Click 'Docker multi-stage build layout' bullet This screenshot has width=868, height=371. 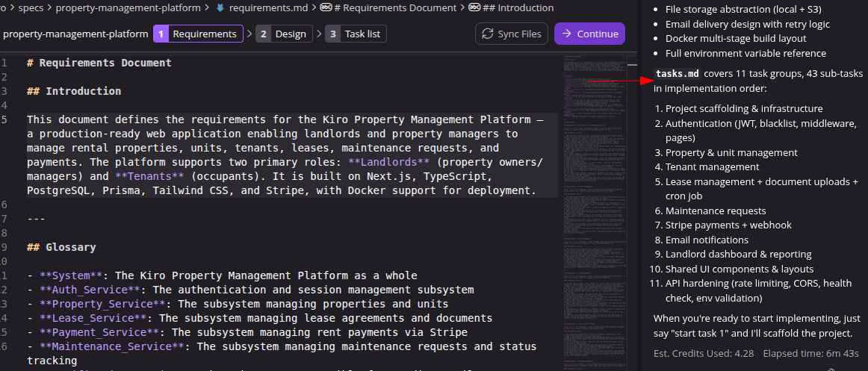click(x=736, y=39)
